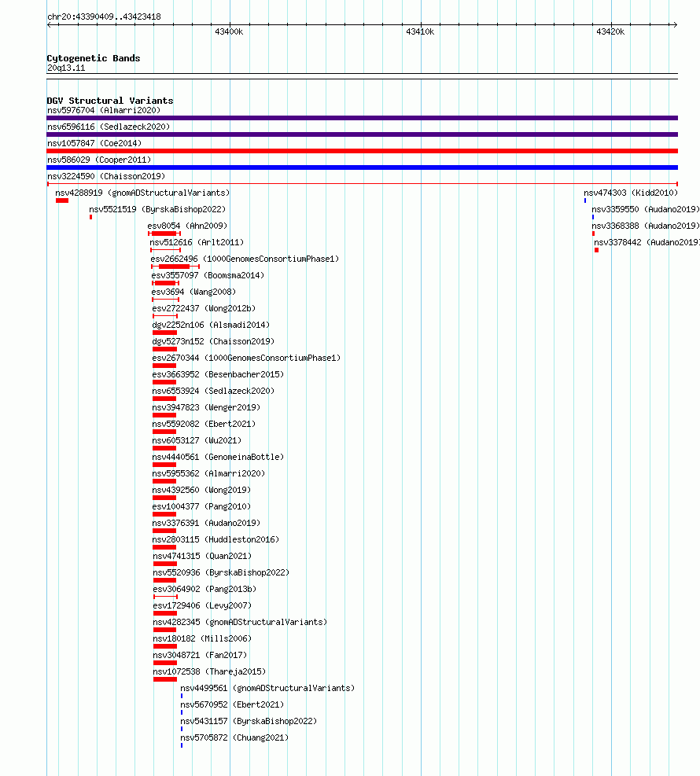
Task: Click the 43410k ruler tick label
Action: [420, 31]
